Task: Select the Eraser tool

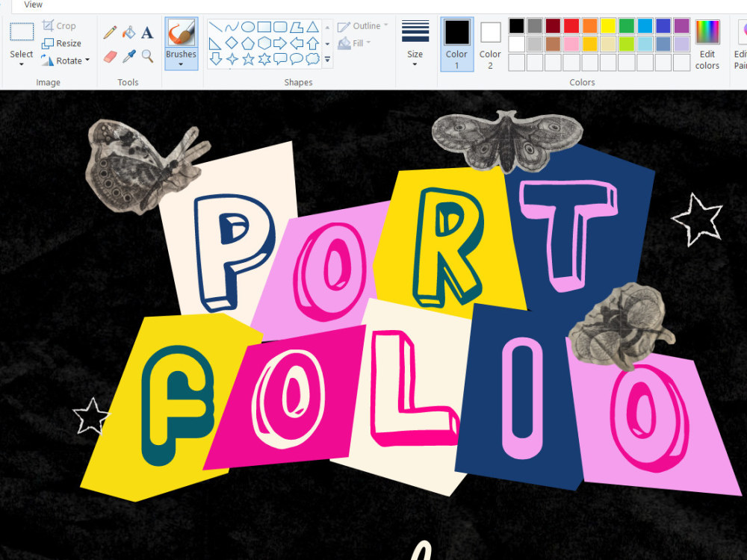Action: 110,57
